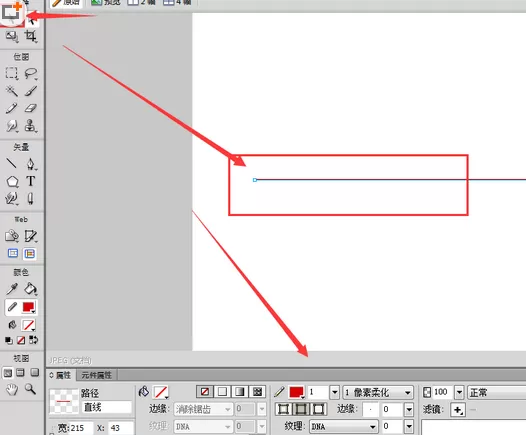Image resolution: width=526 pixels, height=435 pixels.
Task: Set no stroke or fill
Action: coord(21,340)
